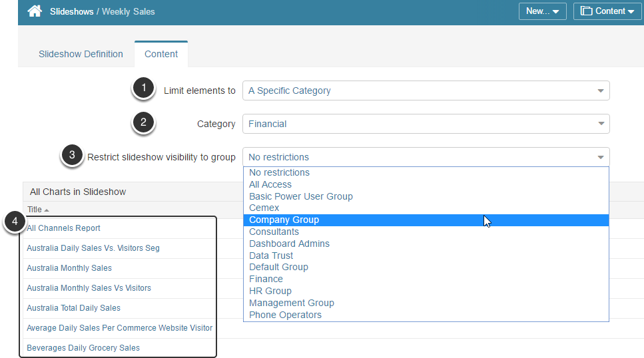Select the Content tab
This screenshot has width=644, height=358.
(x=161, y=54)
